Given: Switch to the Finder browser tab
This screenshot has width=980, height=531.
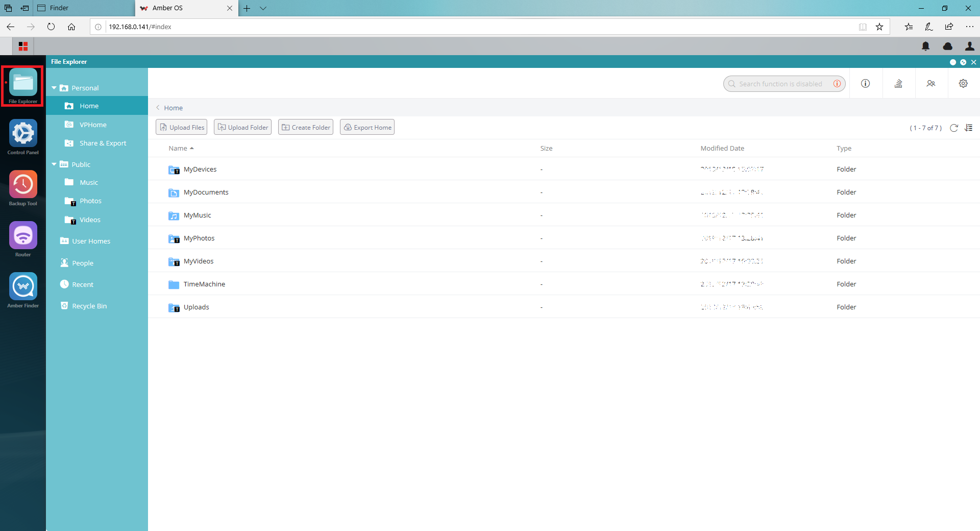Looking at the screenshot, I should pos(84,8).
